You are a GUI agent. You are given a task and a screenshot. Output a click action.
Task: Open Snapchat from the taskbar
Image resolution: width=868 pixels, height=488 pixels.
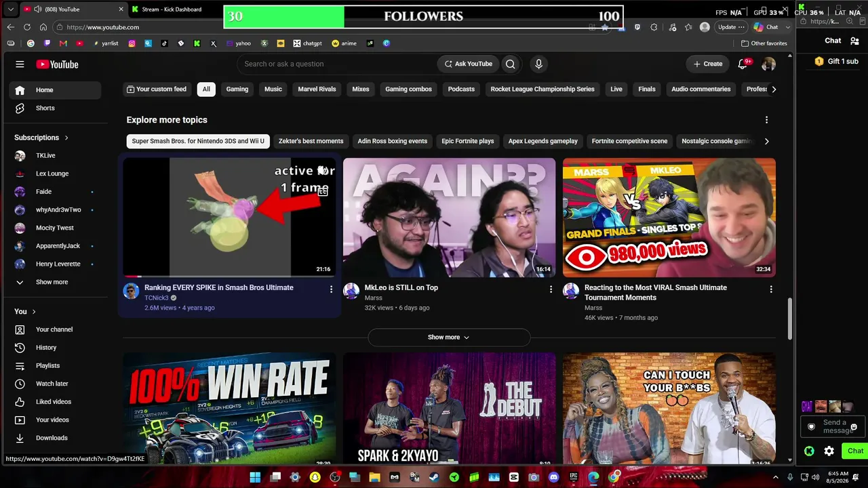click(315, 477)
